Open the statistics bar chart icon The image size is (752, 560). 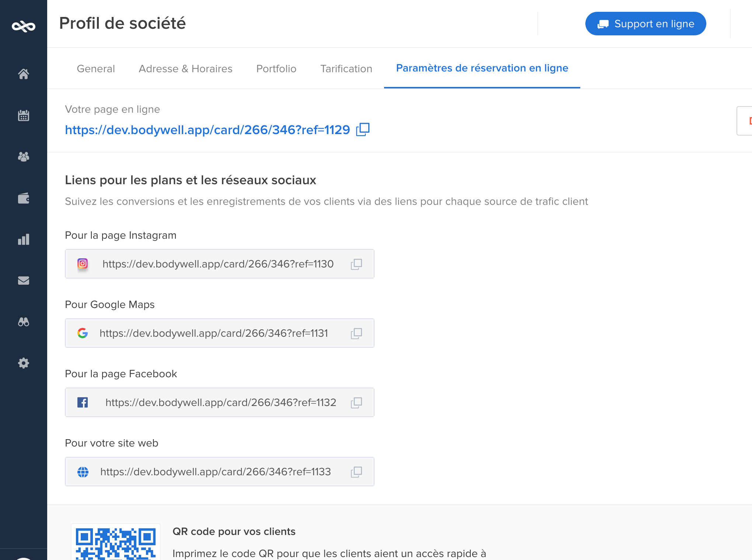point(24,239)
